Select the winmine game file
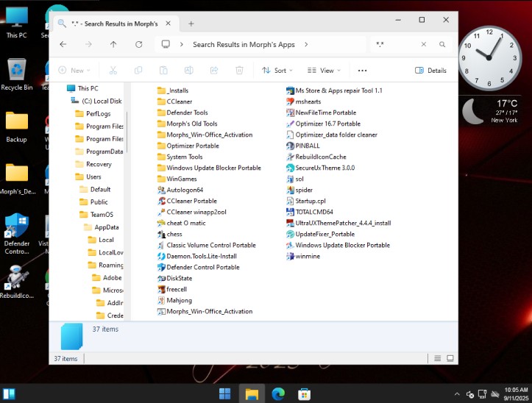Image resolution: width=532 pixels, height=403 pixels. [x=303, y=256]
